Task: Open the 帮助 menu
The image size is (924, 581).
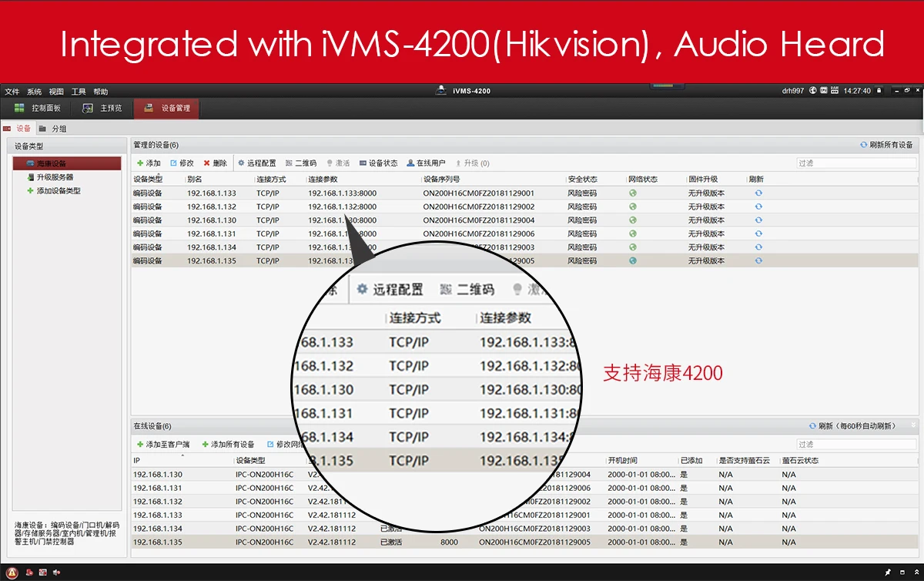Action: tap(101, 92)
